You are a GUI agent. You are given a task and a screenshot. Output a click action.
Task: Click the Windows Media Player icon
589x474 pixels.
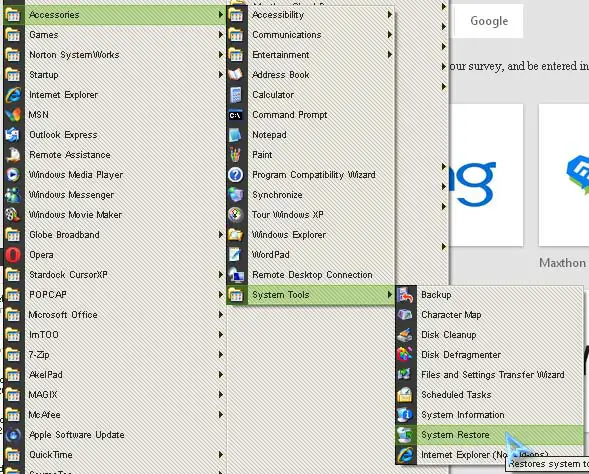coord(13,175)
